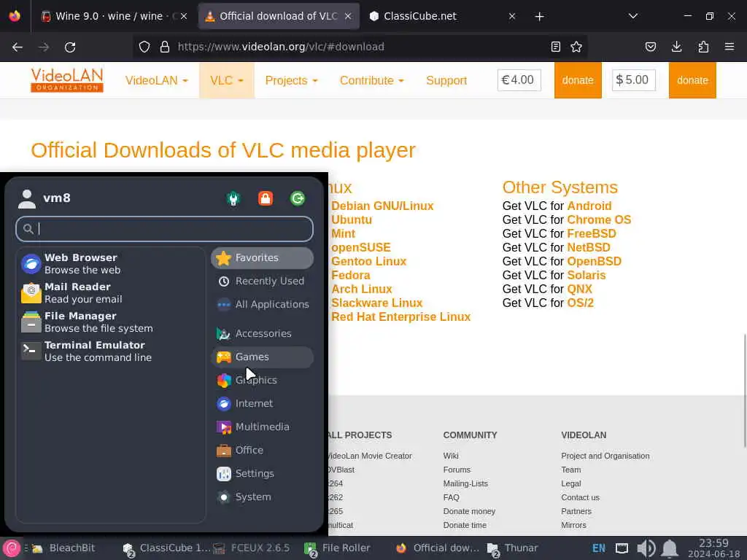Viewport: 747px width, 560px height.
Task: Bookmark this page with star icon
Action: (x=576, y=47)
